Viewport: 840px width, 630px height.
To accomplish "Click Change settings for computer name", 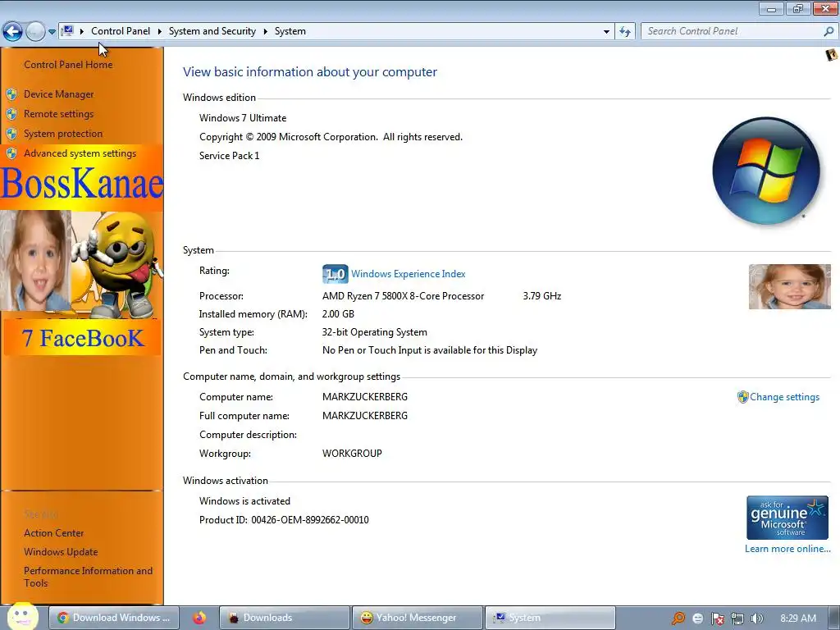I will coord(784,397).
